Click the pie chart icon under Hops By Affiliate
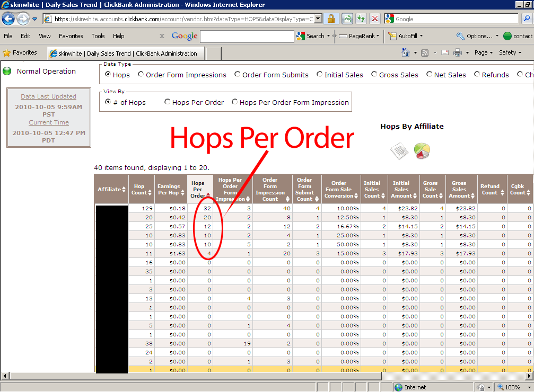 point(422,151)
